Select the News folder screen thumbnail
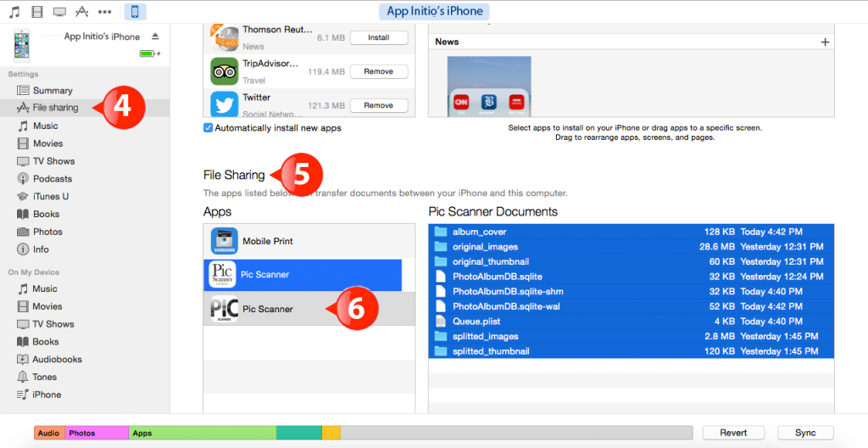 pos(489,86)
